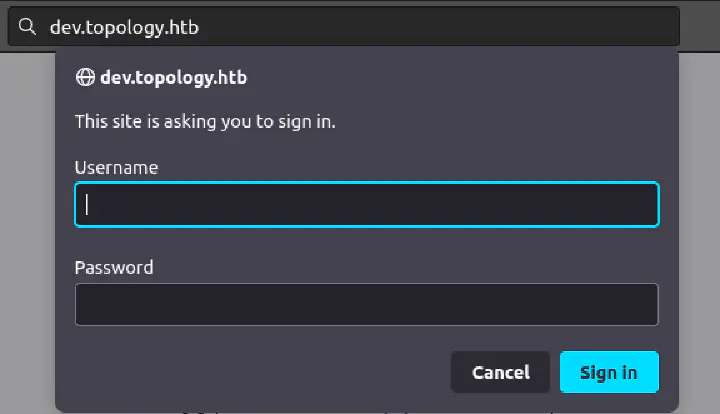The width and height of the screenshot is (720, 414).
Task: Click into the Password input box
Action: tap(366, 304)
